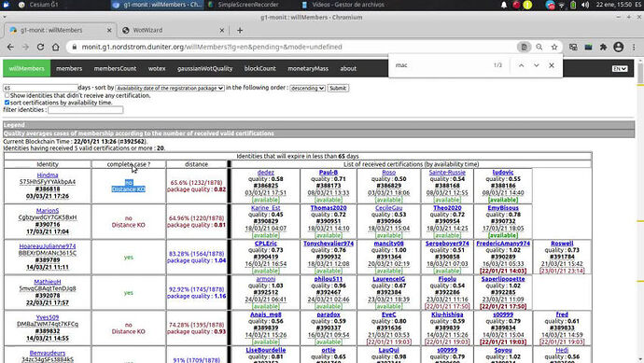644x363 pixels.
Task: Click the battery indicator in system tray
Action: pos(573,5)
